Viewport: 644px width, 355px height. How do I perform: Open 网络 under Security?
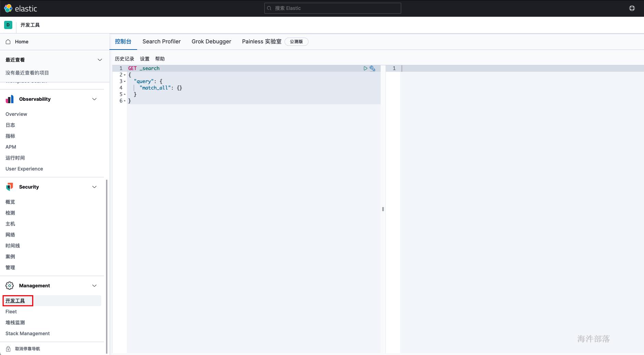10,235
